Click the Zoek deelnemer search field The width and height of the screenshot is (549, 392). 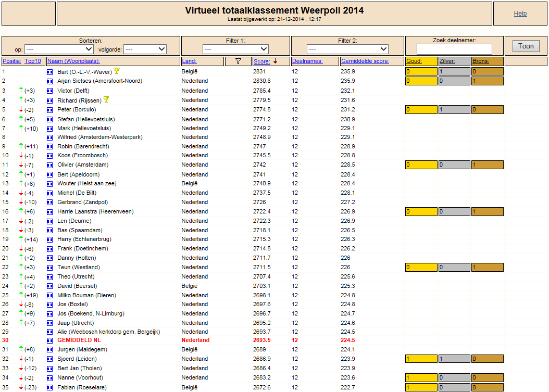coord(454,49)
